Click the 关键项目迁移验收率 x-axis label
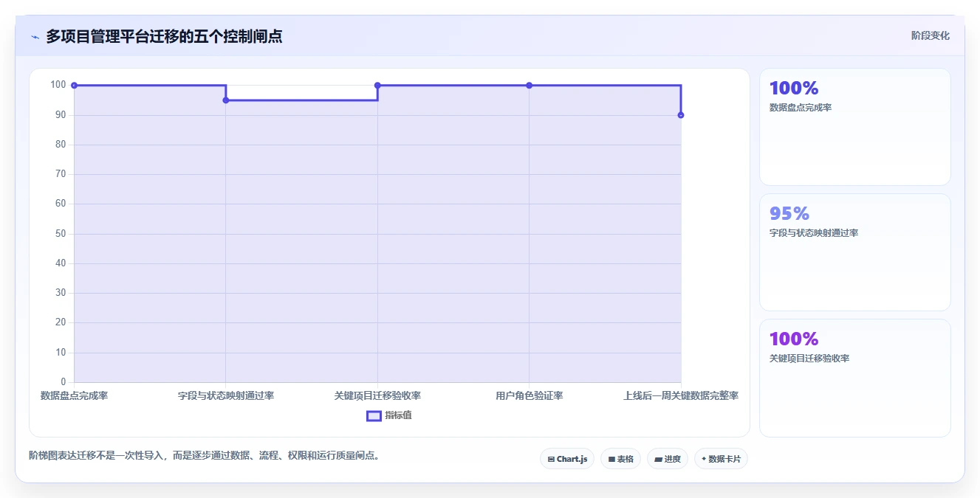 point(377,396)
